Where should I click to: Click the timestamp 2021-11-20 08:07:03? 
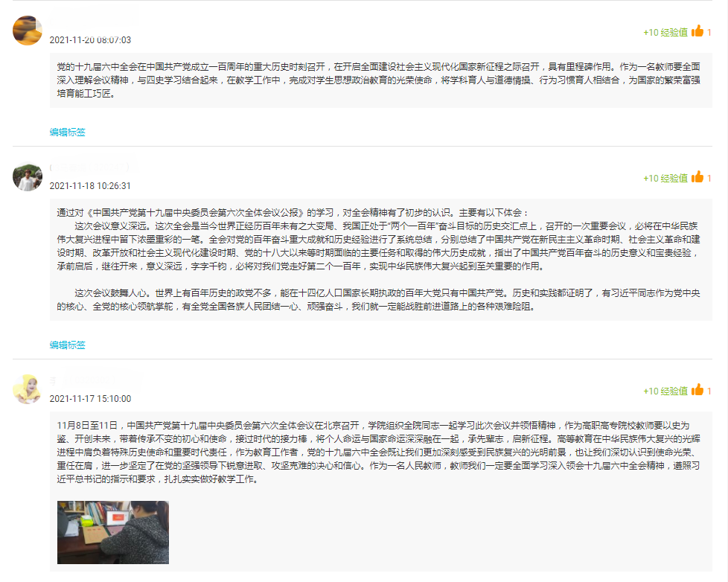click(90, 40)
